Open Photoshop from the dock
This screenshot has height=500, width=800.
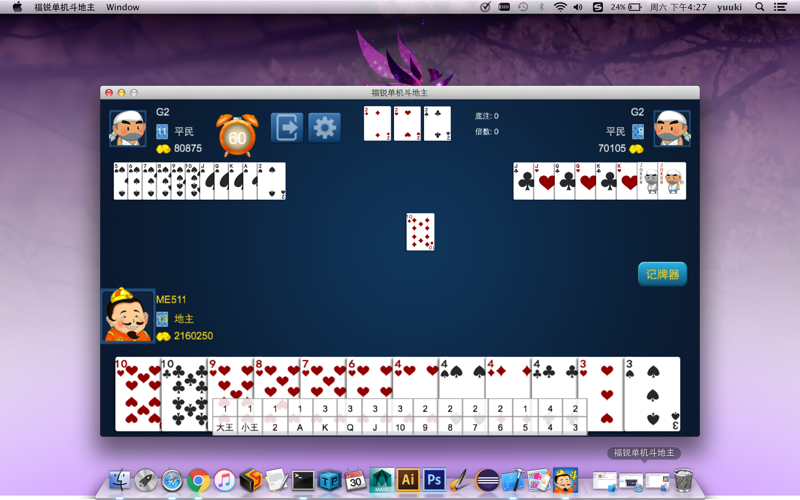[x=434, y=480]
